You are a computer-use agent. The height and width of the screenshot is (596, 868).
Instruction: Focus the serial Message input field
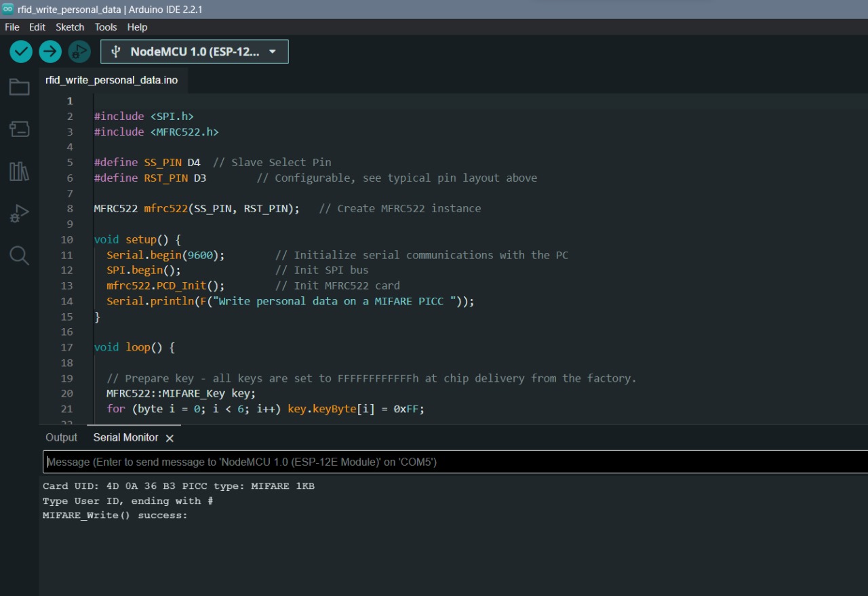pos(448,462)
